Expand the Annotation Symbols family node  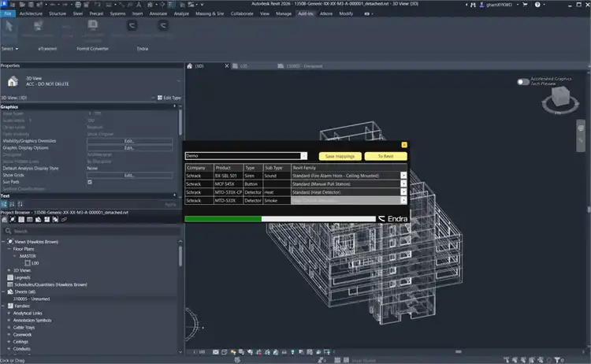[9, 321]
